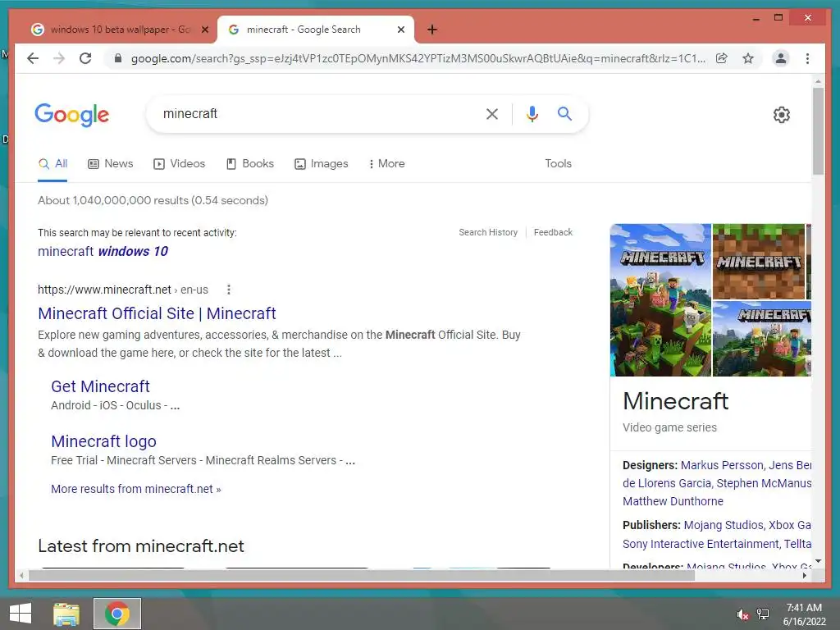Select the Chrome taskbar button
This screenshot has width=840, height=630.
click(x=117, y=614)
